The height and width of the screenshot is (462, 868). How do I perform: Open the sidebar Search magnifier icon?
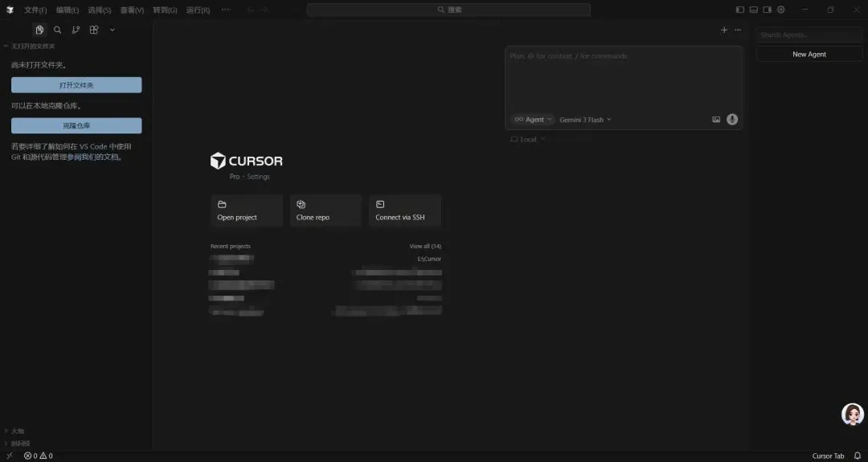point(58,30)
